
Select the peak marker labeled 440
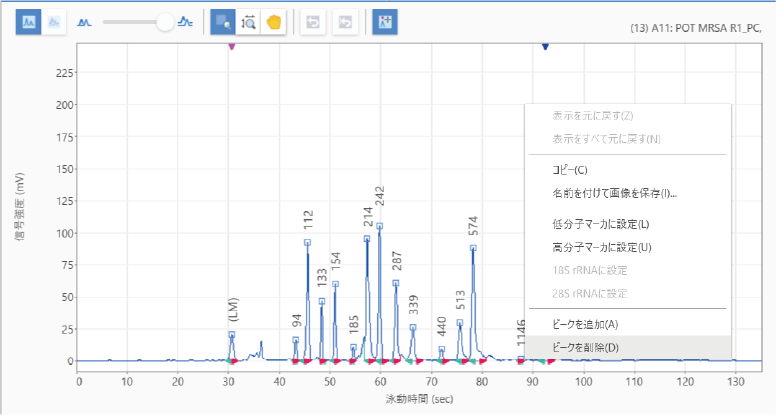pyautogui.click(x=441, y=349)
